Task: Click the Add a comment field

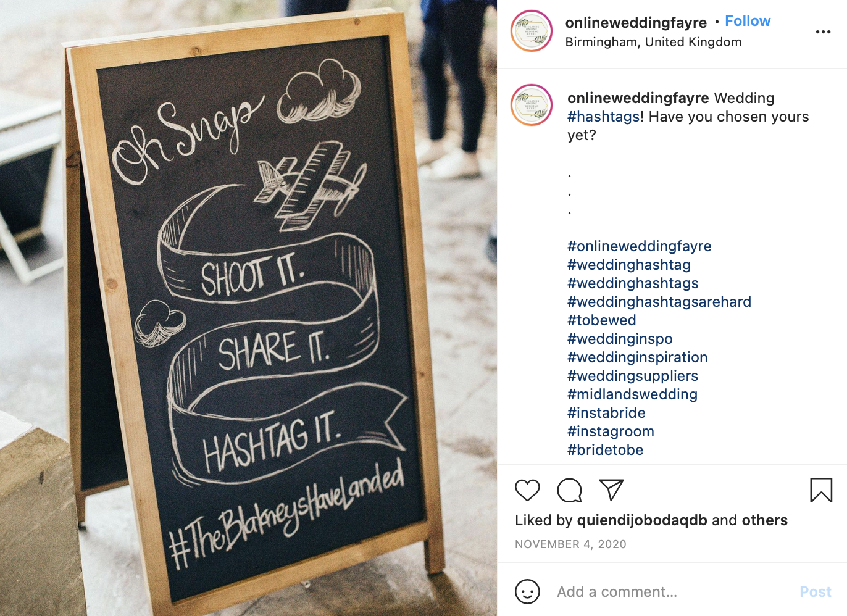Action: [673, 592]
